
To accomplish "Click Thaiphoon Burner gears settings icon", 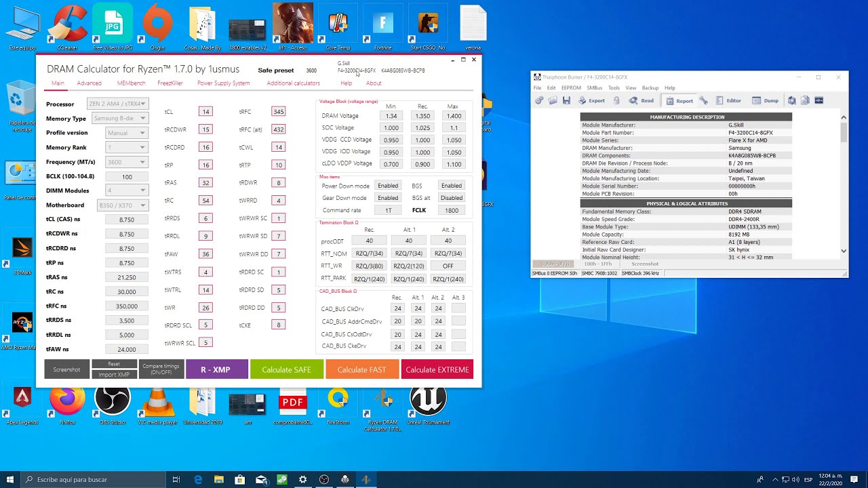I will (x=539, y=100).
